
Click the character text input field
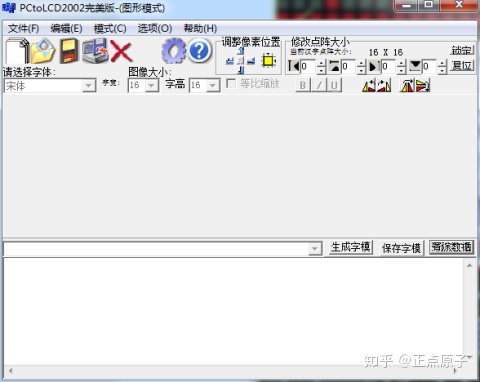(156, 249)
